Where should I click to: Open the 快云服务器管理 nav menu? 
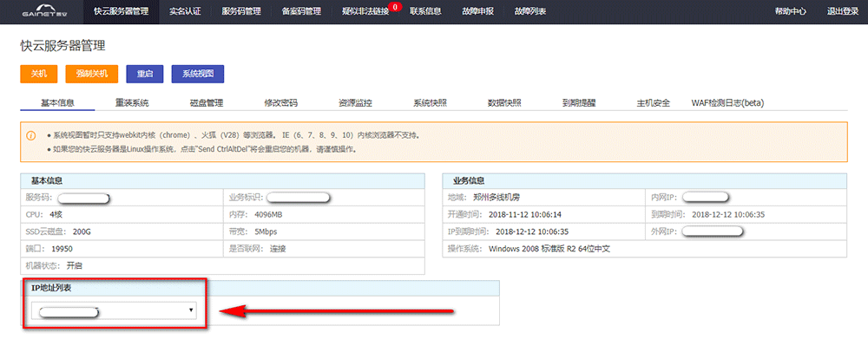(x=122, y=11)
